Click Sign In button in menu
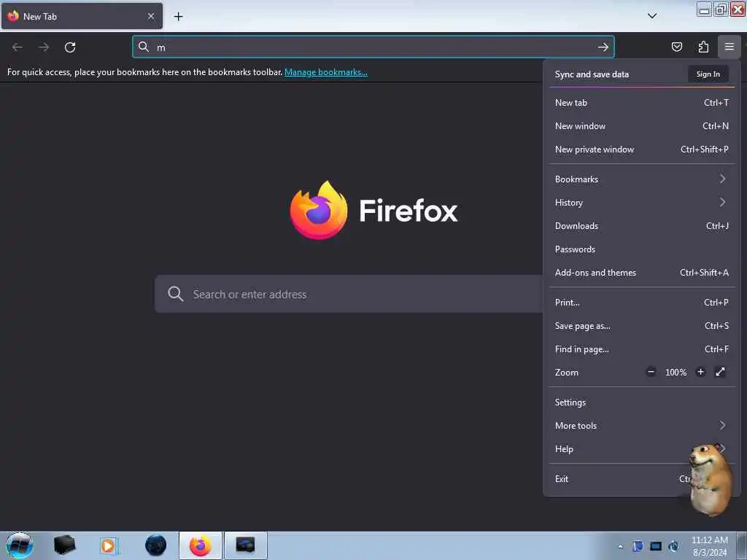 click(x=708, y=74)
